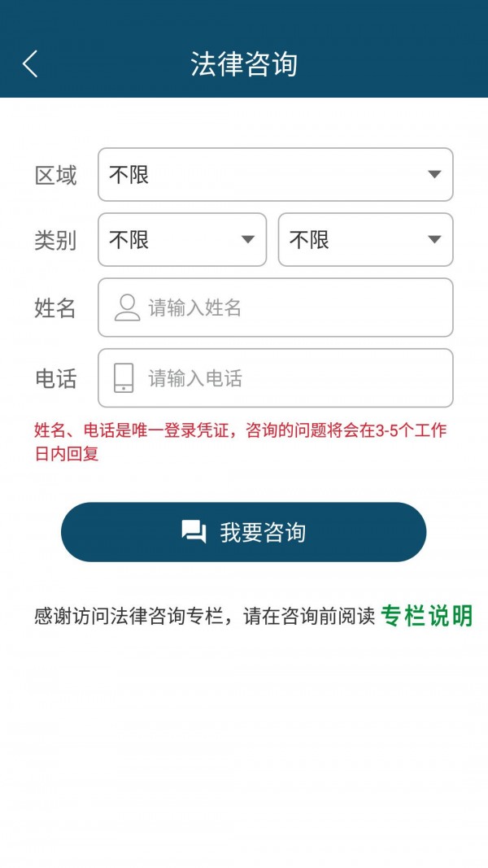This screenshot has width=488, height=868.
Task: Click the person icon in the name field
Action: pyautogui.click(x=126, y=308)
